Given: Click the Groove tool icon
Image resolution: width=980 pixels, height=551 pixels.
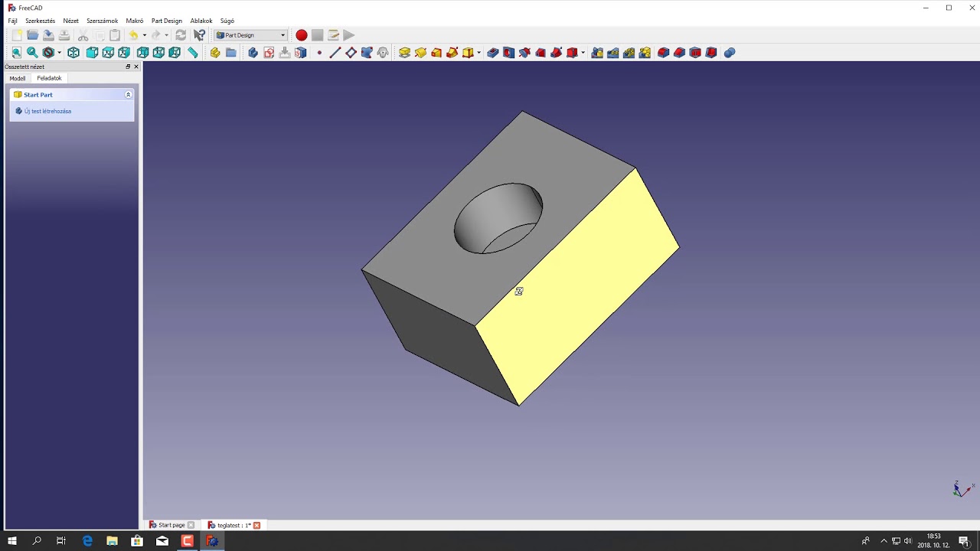Looking at the screenshot, I should [524, 53].
